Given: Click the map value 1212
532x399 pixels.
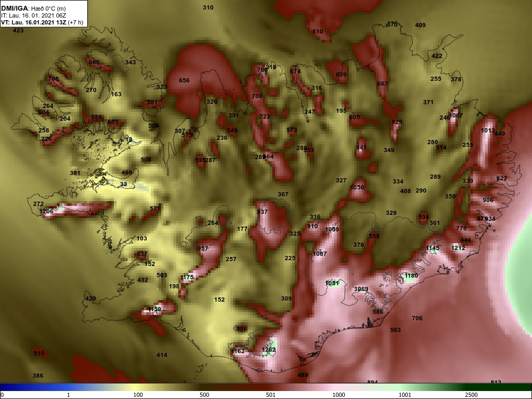Looking at the screenshot, I should point(458,248).
